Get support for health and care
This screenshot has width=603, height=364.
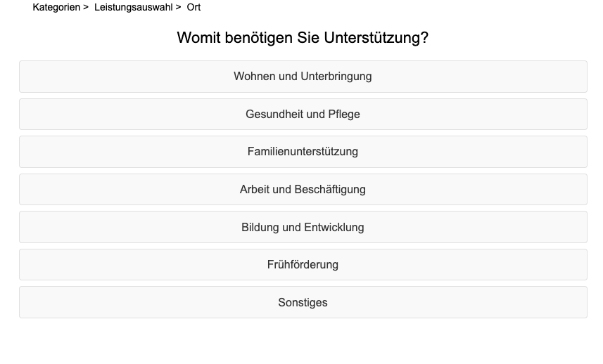[x=303, y=115]
